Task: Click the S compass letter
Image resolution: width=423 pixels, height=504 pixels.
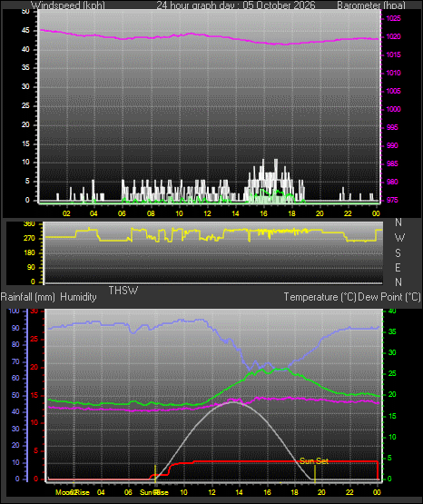Action: (x=398, y=253)
